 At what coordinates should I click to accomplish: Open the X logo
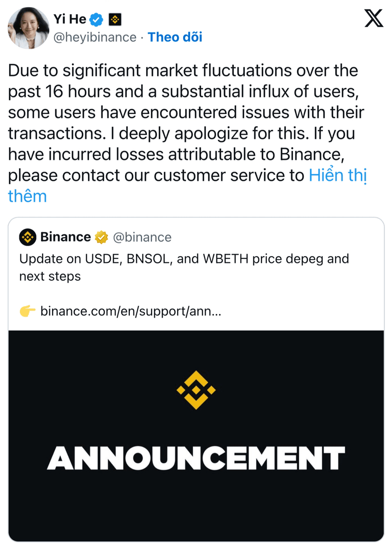pos(374,19)
